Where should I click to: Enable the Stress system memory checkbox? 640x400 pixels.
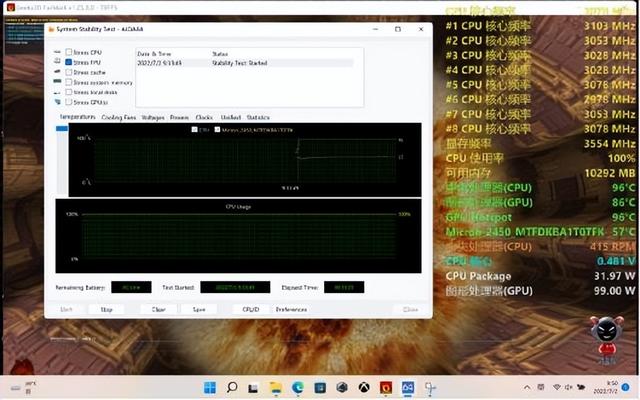[x=69, y=82]
